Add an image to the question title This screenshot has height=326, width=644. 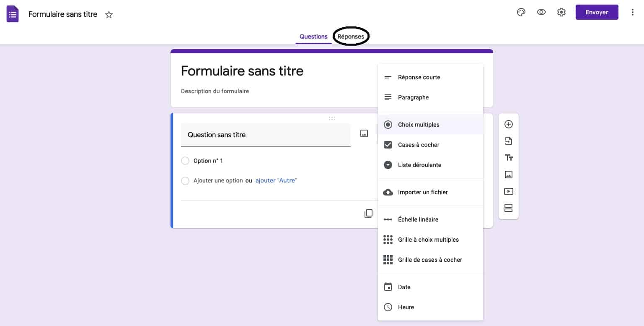(x=364, y=133)
